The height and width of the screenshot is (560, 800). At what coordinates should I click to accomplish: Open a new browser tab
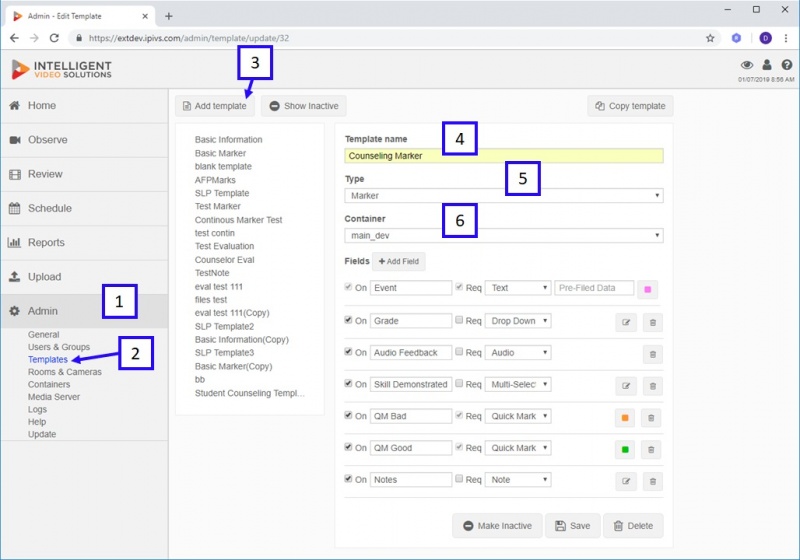[x=169, y=16]
